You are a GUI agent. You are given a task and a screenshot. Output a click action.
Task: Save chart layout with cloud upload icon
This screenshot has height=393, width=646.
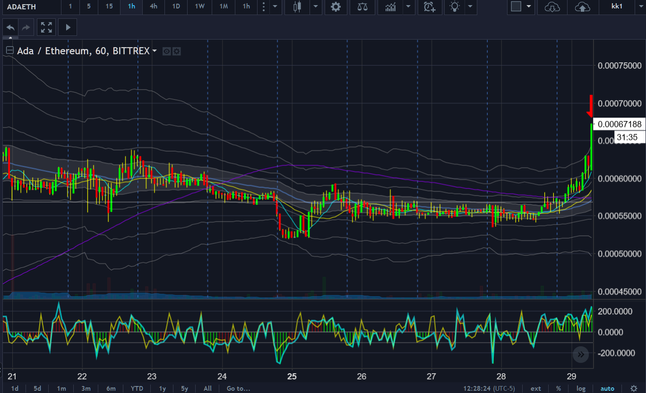pos(582,7)
